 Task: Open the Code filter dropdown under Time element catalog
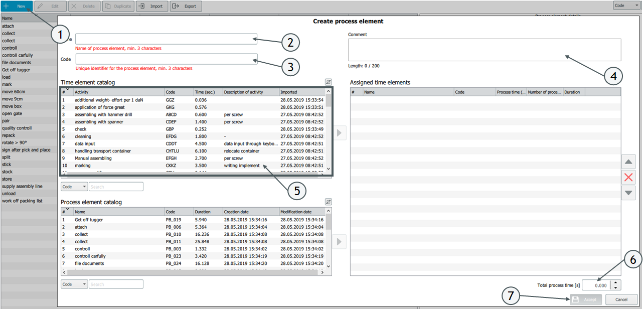point(74,187)
